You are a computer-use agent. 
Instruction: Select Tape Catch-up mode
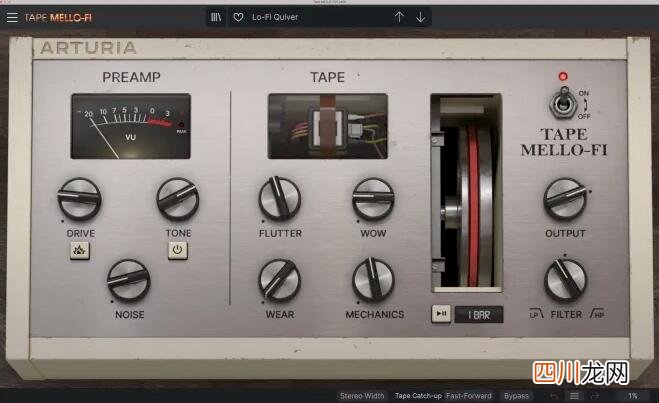point(419,396)
